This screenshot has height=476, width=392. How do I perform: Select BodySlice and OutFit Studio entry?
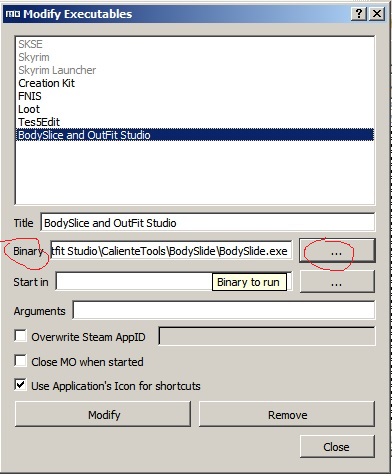click(195, 135)
